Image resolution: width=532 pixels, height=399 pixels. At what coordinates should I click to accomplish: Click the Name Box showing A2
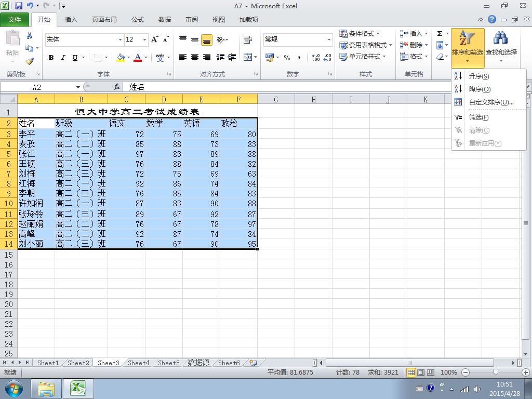pos(37,87)
